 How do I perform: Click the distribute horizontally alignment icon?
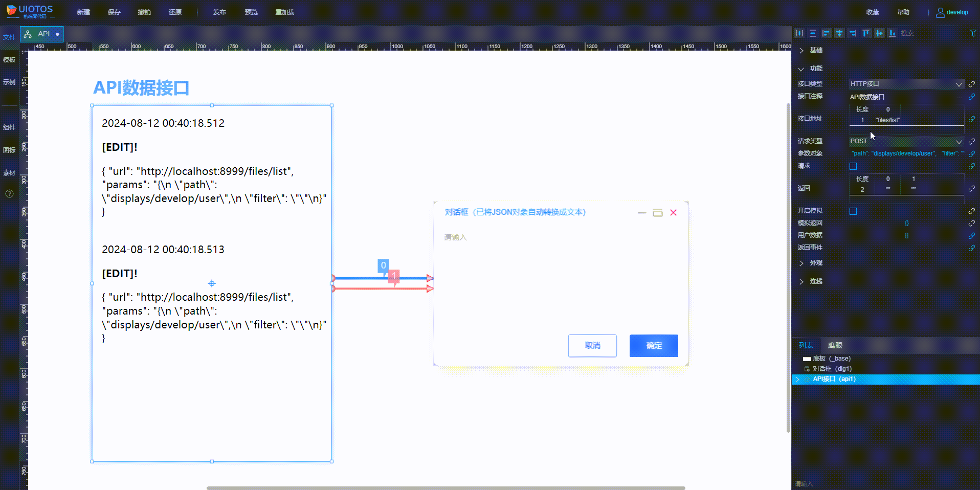tap(799, 33)
